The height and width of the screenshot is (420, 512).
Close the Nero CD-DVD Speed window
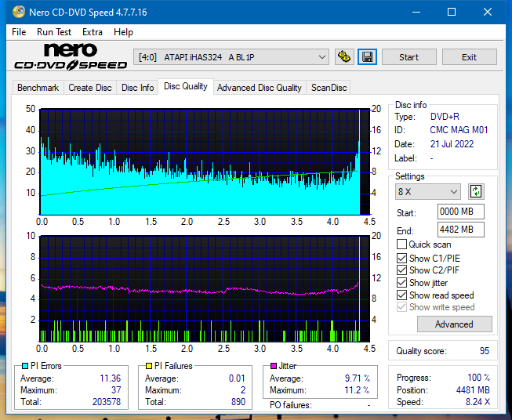[x=488, y=12]
